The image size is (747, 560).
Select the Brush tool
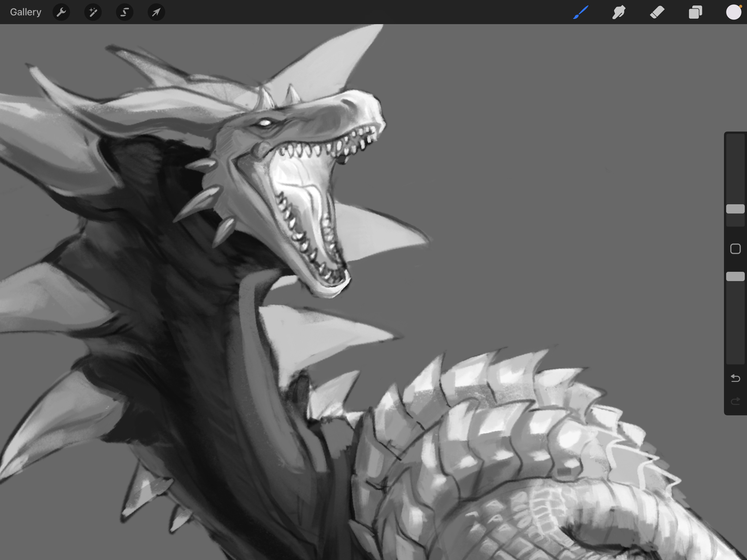point(581,12)
